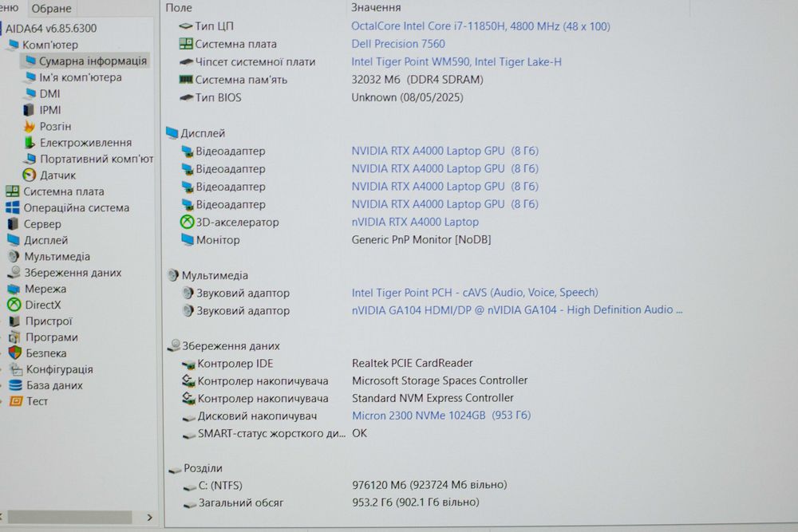The image size is (798, 532).
Task: Open the Dell Precision 7560 link
Action: coord(398,44)
